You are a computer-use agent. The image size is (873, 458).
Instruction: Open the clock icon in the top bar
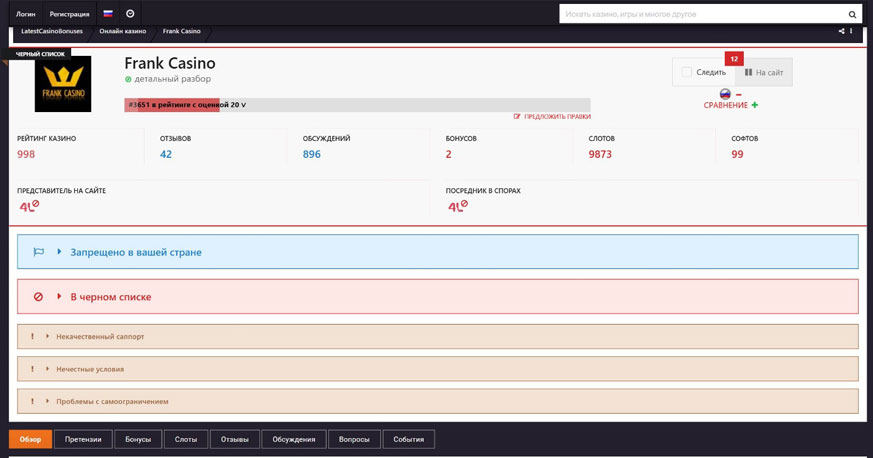pos(130,14)
